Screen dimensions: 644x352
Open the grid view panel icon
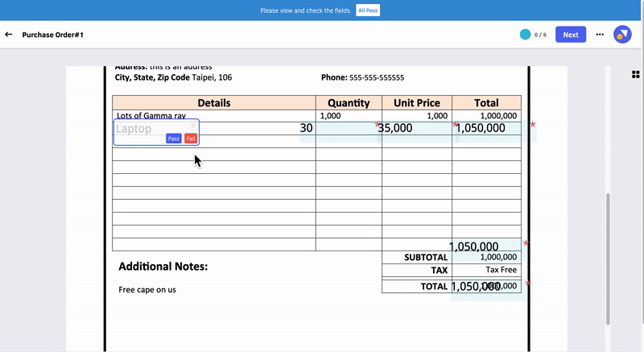click(x=635, y=74)
